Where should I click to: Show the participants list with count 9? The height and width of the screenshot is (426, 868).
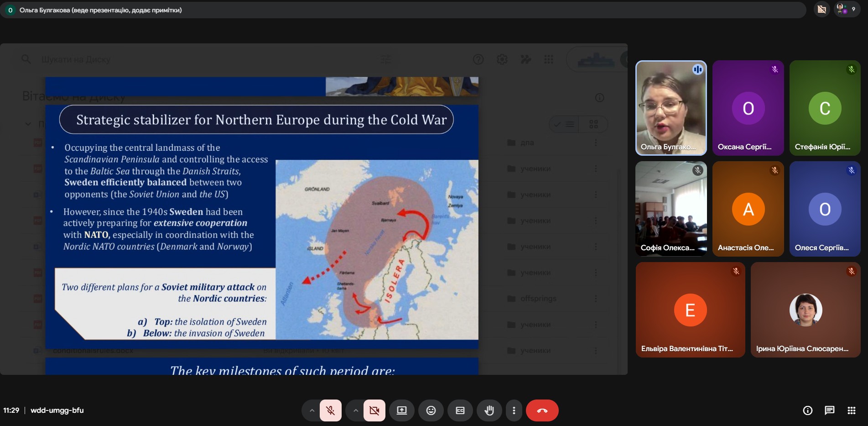click(847, 9)
